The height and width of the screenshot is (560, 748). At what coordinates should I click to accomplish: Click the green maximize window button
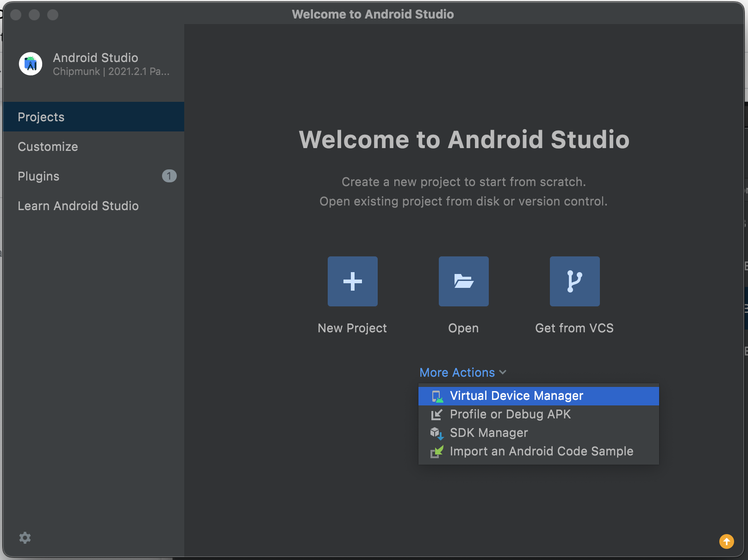click(53, 15)
